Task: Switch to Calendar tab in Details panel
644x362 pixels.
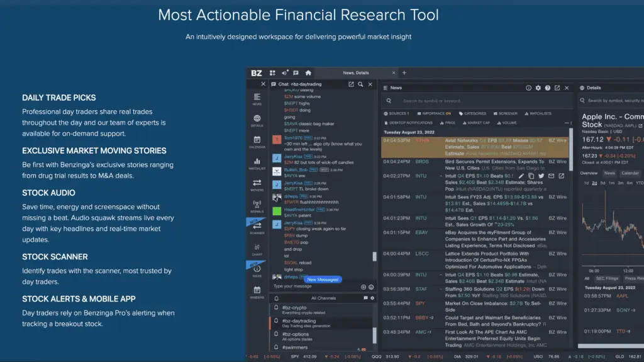Action: 630,173
